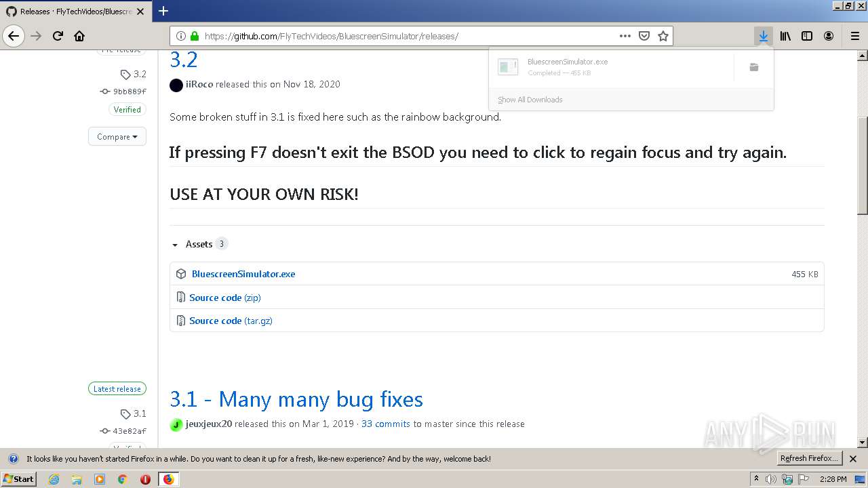Click the green secure connection padlock
The image size is (868, 488).
pyautogui.click(x=195, y=36)
